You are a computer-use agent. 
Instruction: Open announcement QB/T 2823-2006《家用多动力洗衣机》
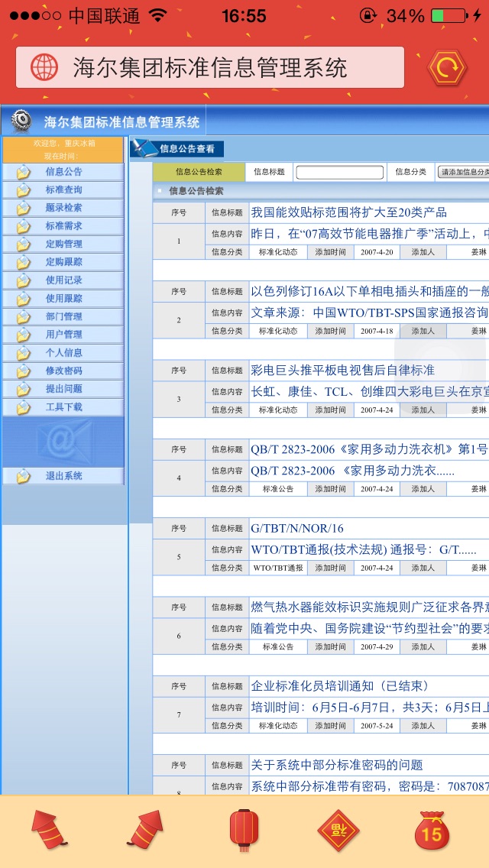pyautogui.click(x=369, y=449)
